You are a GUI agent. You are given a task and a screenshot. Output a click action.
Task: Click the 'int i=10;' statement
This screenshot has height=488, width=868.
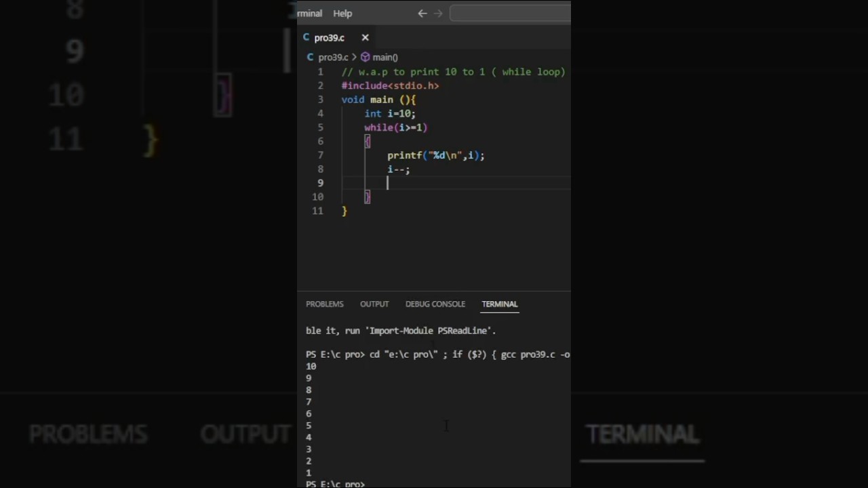390,114
